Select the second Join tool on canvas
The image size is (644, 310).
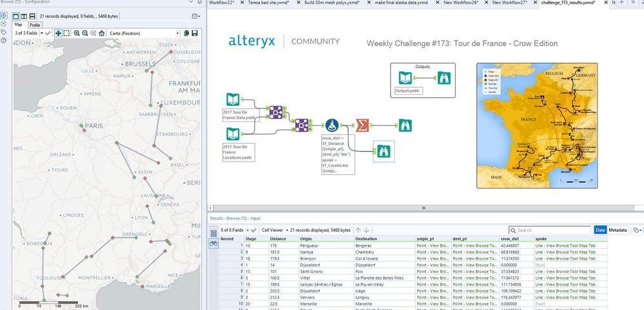click(302, 125)
